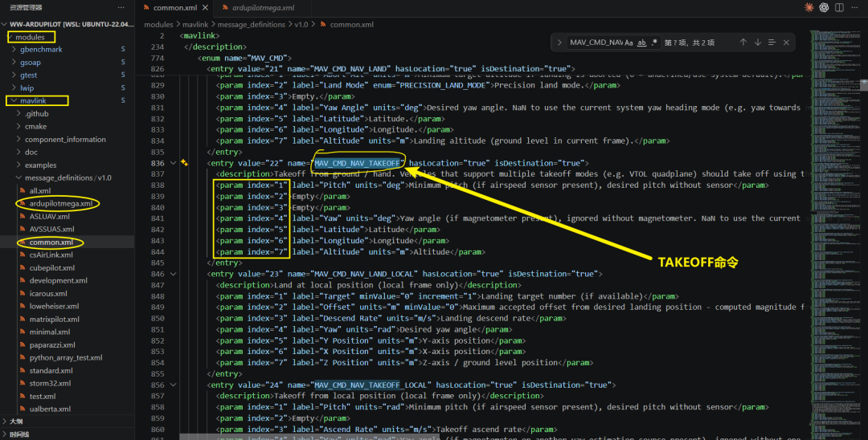Click the sparkle code action icon on line 836
This screenshot has width=868, height=440.
184,163
